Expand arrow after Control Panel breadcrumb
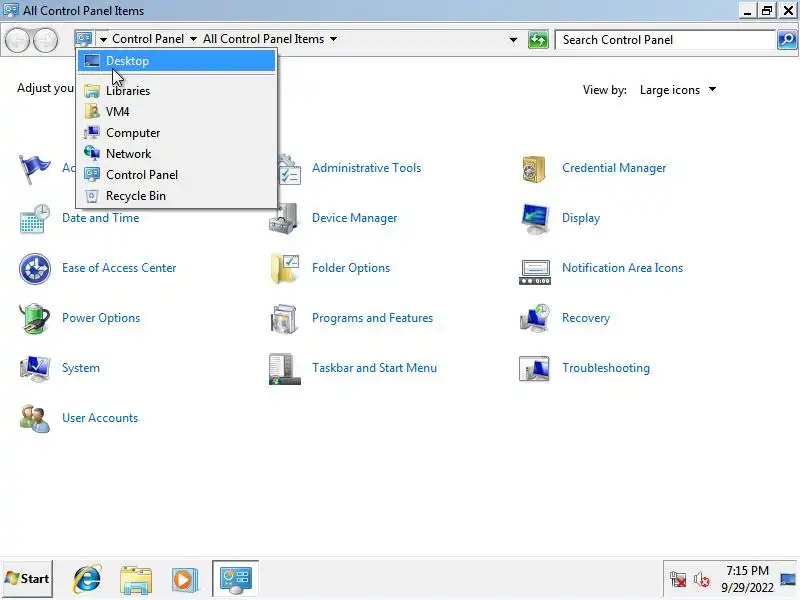 (193, 39)
